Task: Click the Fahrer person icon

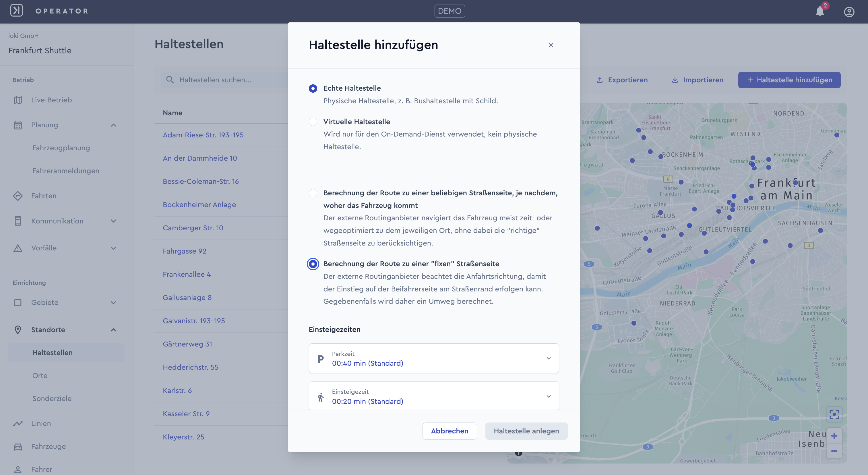Action: pos(18,469)
